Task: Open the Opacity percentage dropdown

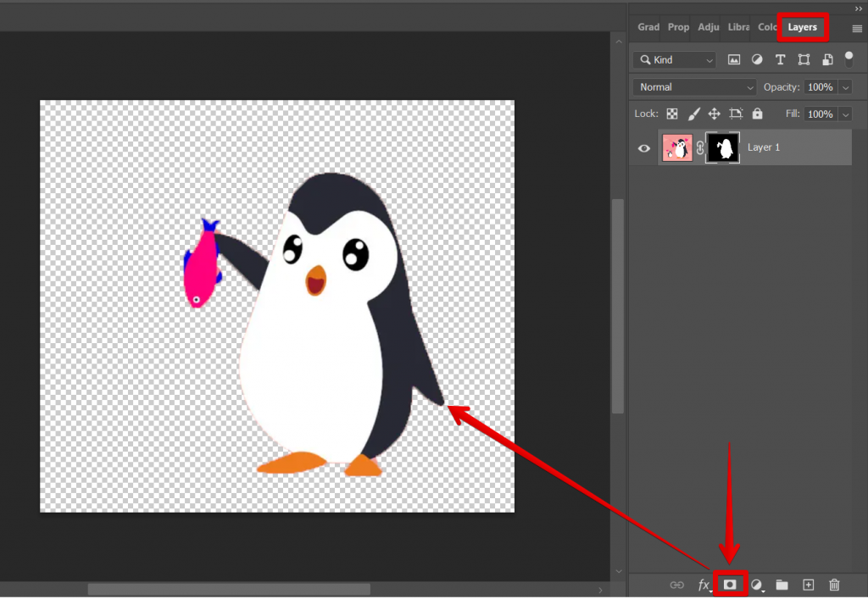Action: click(x=844, y=86)
